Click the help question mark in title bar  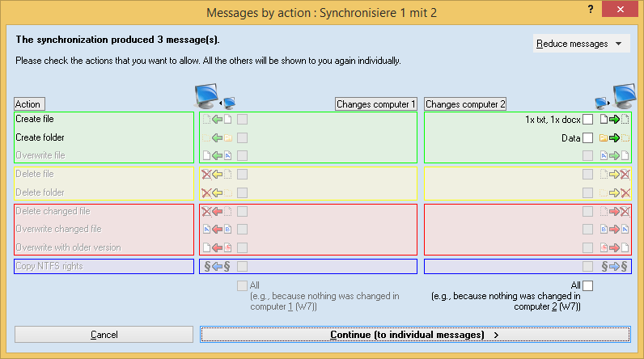[590, 9]
